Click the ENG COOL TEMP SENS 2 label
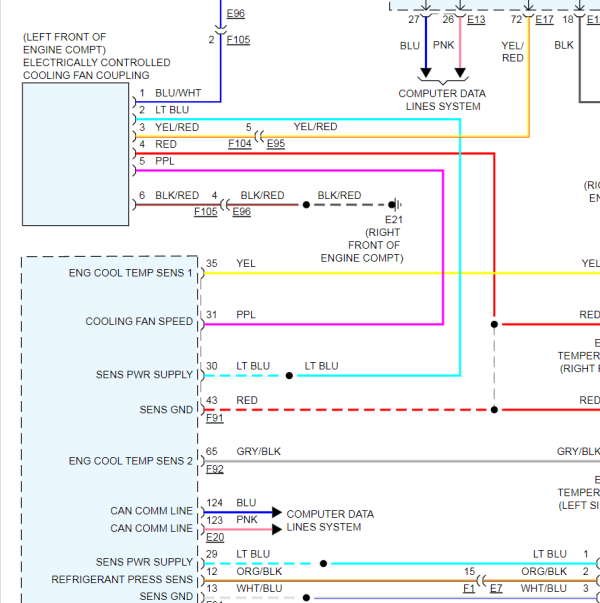 tap(130, 461)
